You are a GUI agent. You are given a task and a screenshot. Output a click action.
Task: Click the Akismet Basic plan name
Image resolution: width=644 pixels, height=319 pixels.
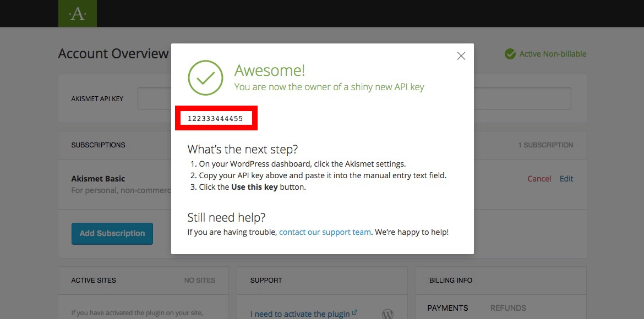tap(98, 179)
